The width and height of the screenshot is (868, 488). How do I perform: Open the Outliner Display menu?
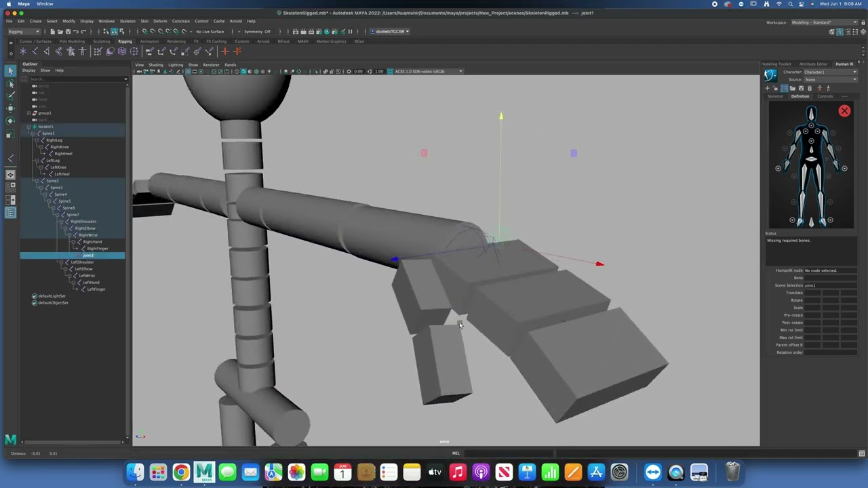[29, 70]
